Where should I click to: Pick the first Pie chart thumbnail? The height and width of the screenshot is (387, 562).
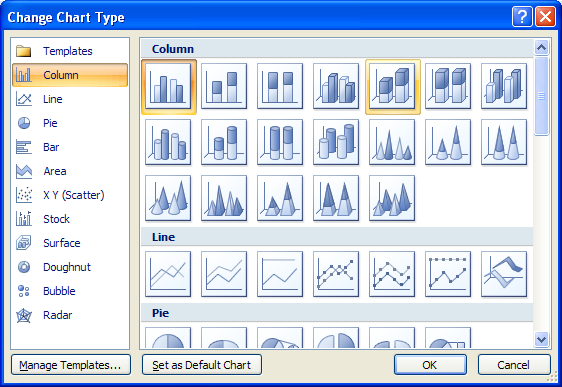[168, 338]
